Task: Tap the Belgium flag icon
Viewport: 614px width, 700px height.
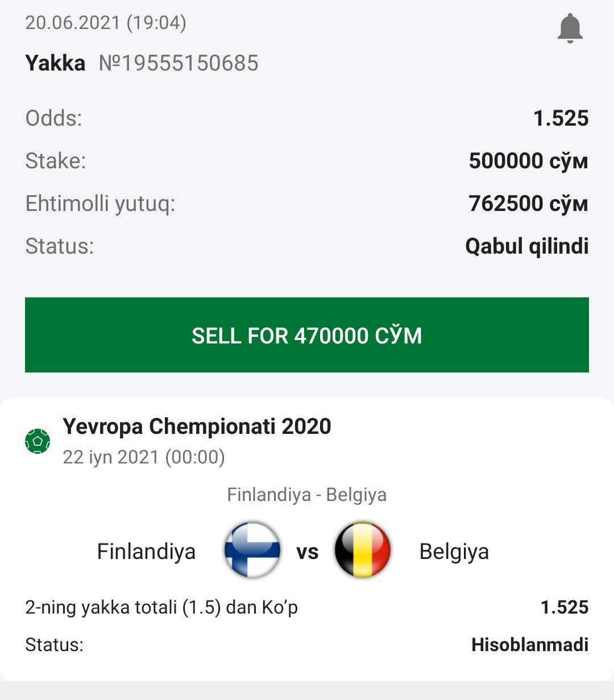Action: (362, 550)
